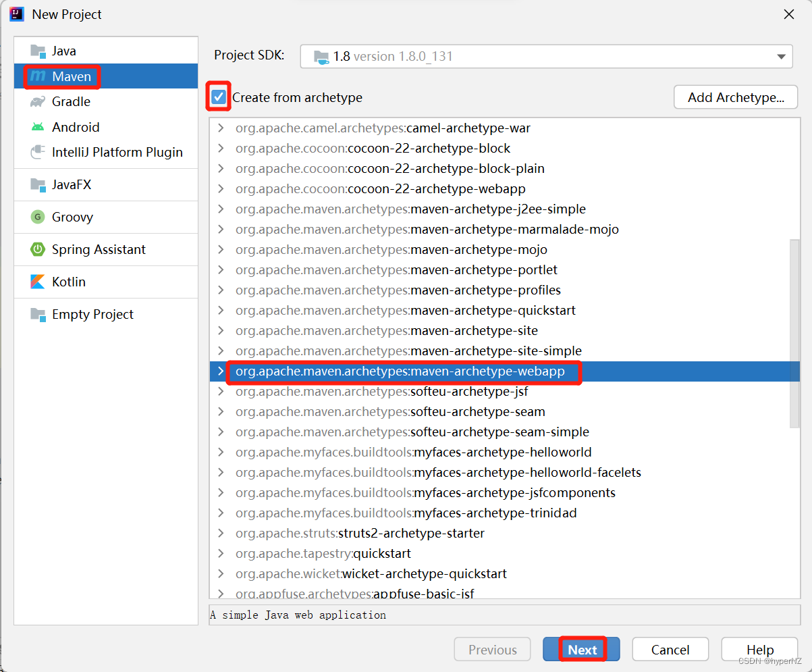Expand camel-archetype-war node
812x672 pixels.
[x=221, y=128]
